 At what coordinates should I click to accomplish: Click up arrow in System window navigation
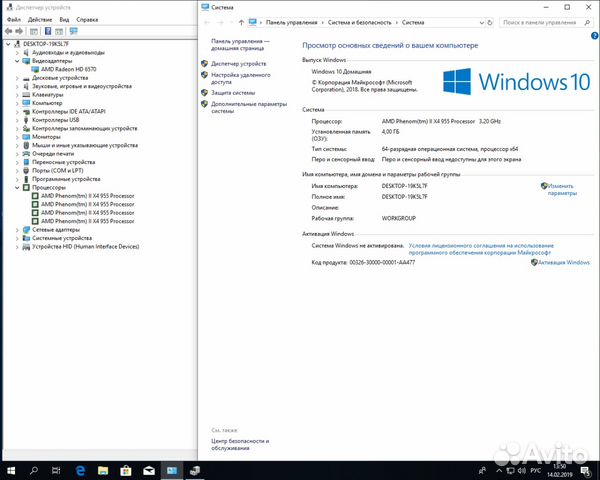(x=241, y=23)
